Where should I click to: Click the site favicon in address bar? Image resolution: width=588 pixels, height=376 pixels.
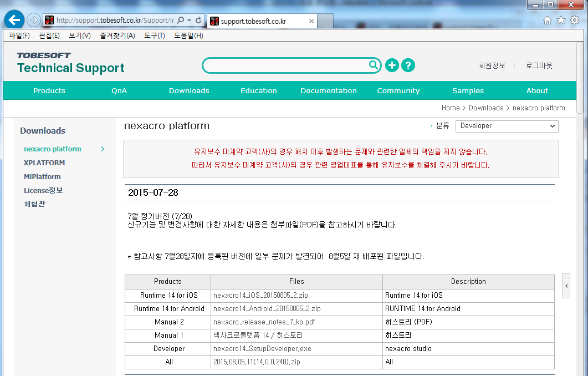49,20
